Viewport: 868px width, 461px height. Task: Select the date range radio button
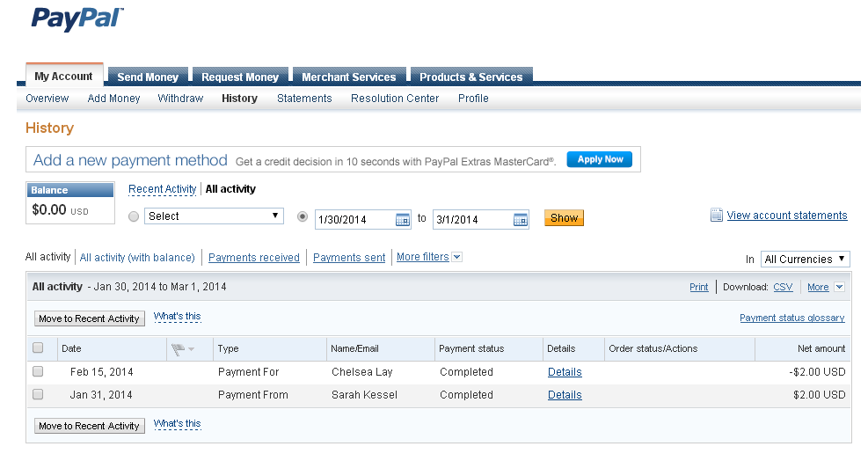(x=303, y=216)
